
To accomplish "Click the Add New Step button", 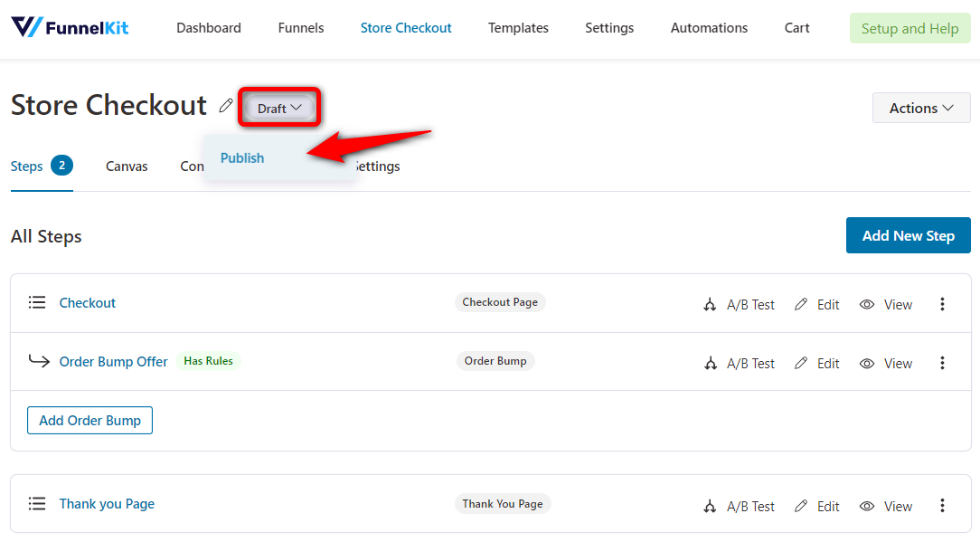I will pyautogui.click(x=908, y=235).
